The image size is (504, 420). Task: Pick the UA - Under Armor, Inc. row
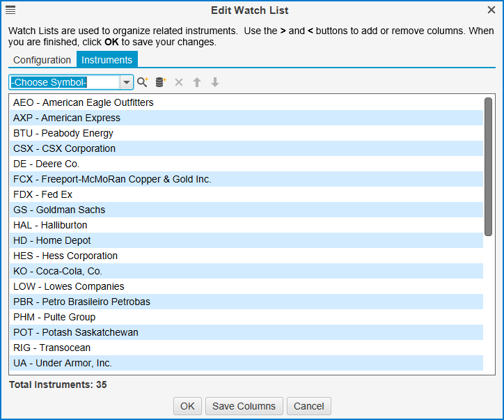point(63,363)
